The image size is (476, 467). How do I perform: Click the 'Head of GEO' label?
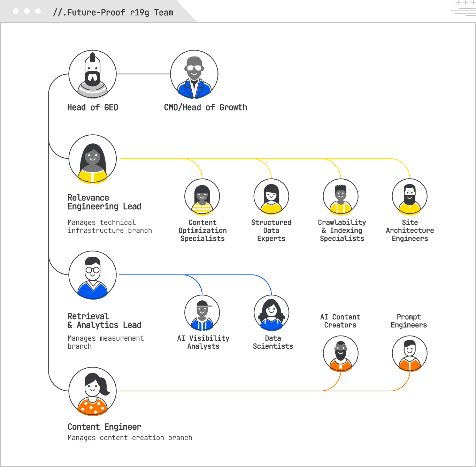(x=93, y=107)
